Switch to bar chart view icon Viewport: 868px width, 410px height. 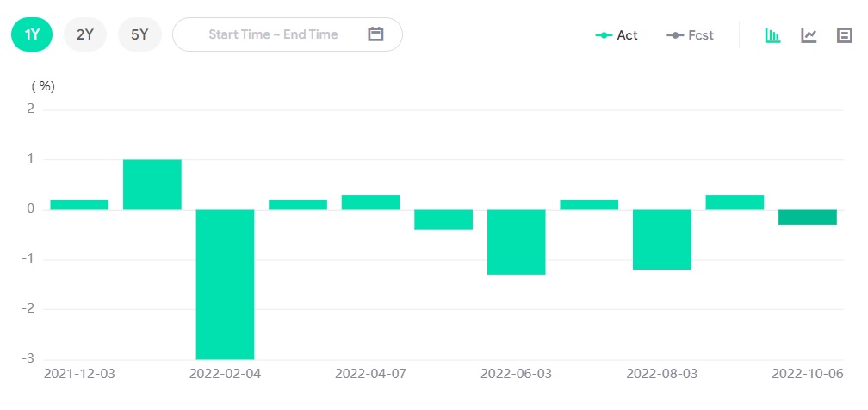click(x=772, y=35)
